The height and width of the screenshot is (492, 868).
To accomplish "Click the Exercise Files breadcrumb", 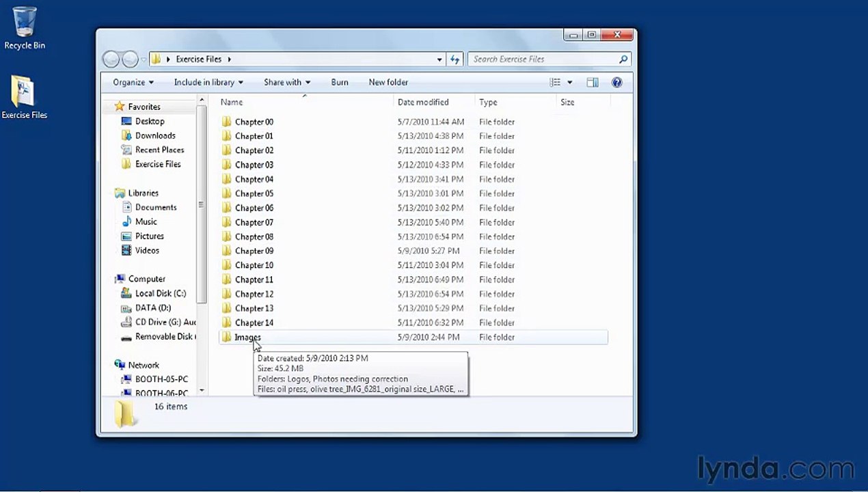I will pos(199,59).
